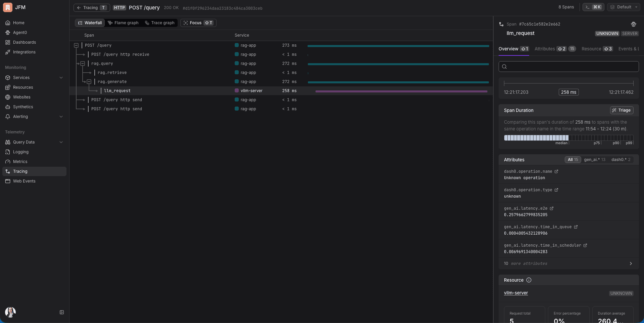
Task: Collapse the rag.generate span node
Action: [89, 82]
